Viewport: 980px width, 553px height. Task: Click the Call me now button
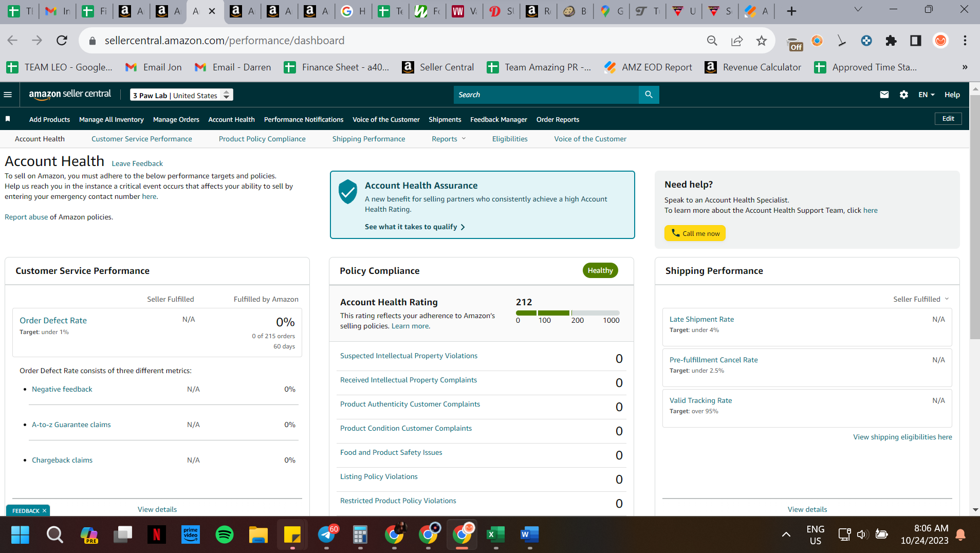pos(695,233)
